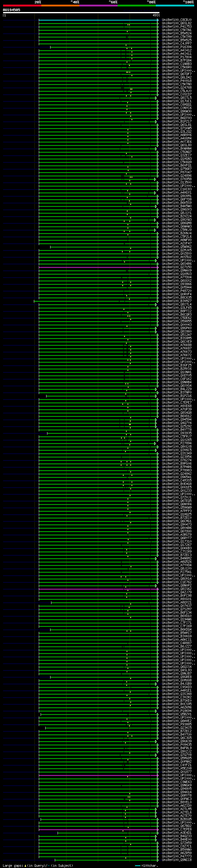Select the UniRef100_B3VMZ7 label

point(177,301)
